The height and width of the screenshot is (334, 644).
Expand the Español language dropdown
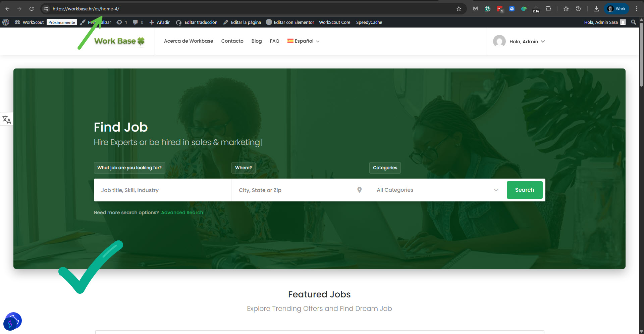click(303, 41)
